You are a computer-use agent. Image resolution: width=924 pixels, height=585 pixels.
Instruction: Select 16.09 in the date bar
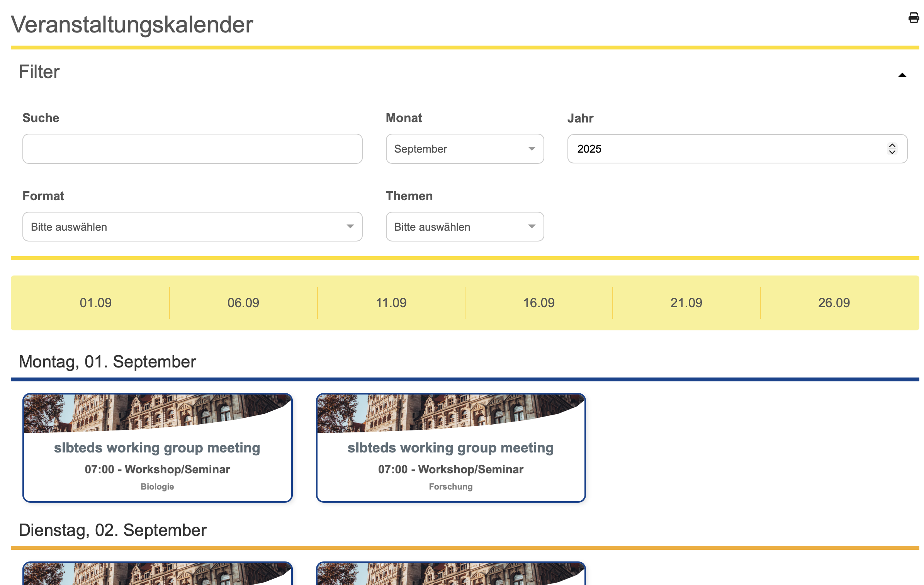(538, 303)
